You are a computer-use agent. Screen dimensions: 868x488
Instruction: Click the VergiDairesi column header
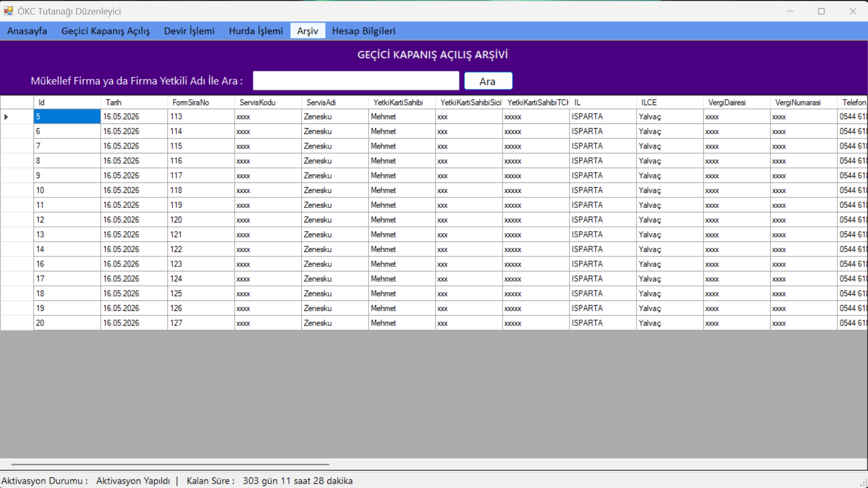(x=736, y=102)
